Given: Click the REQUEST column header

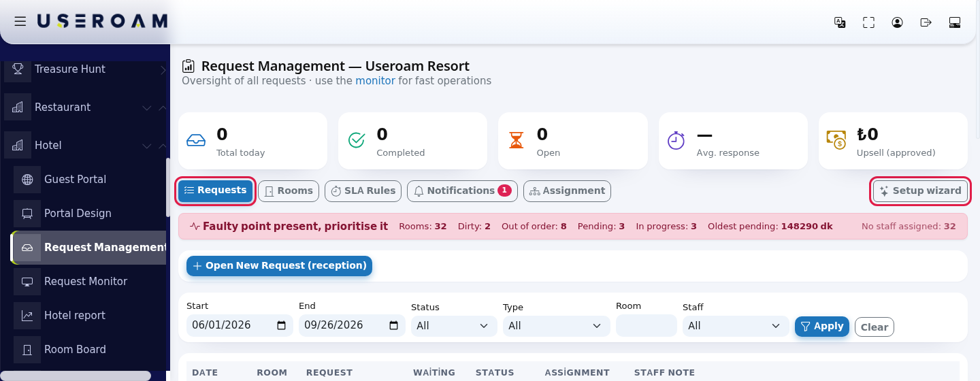Looking at the screenshot, I should click(329, 373).
